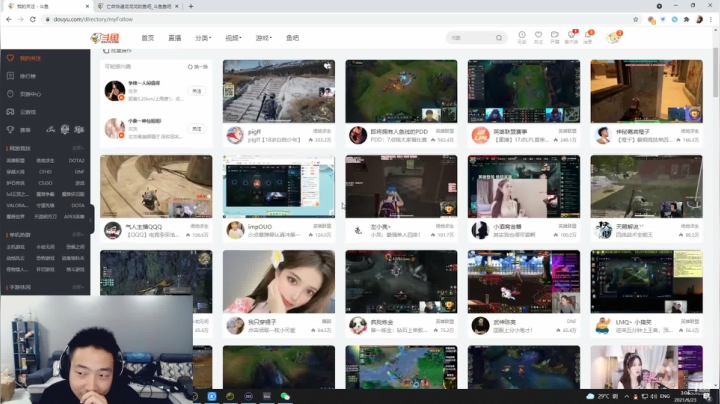Open pigff stream thumbnail
720x404 pixels.
pos(279,91)
